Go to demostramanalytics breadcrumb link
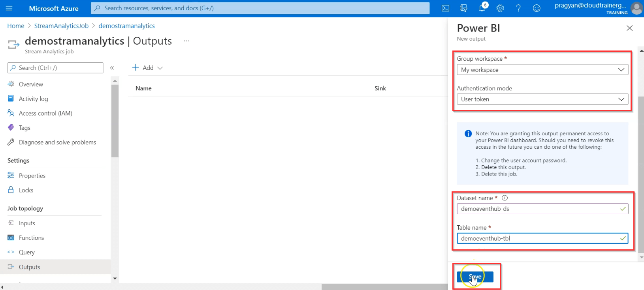This screenshot has width=644, height=290. 126,26
